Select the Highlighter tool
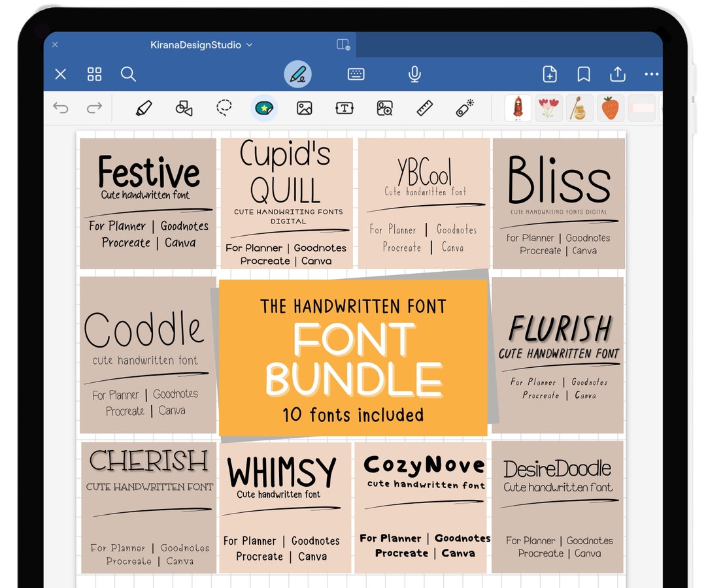The image size is (706, 588). pos(144,108)
